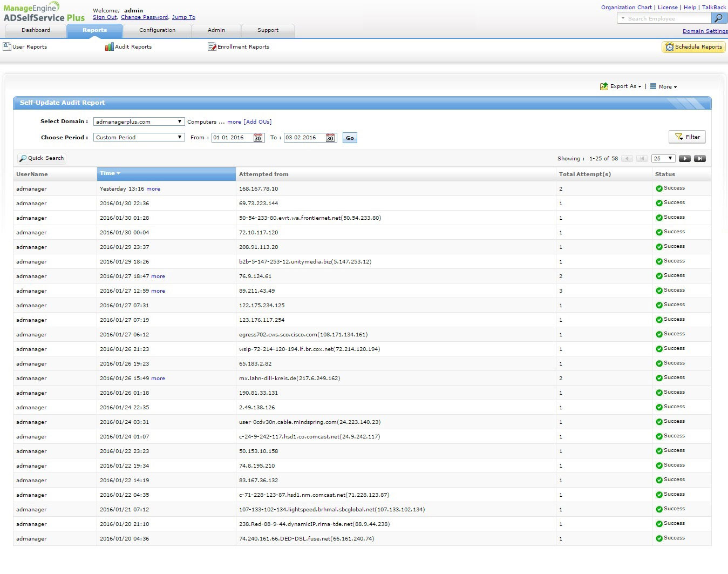Click the search magnifier icon beside Search Employee
This screenshot has height=574, width=728.
(x=718, y=18)
